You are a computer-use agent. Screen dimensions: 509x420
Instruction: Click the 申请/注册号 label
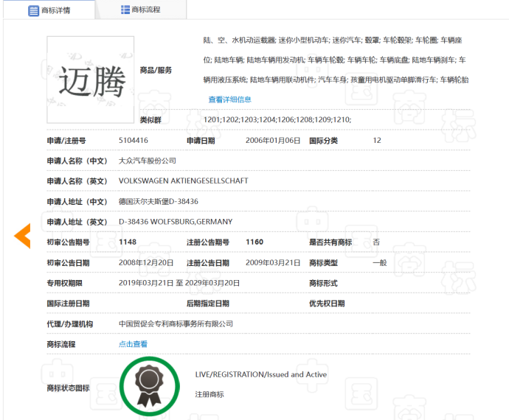point(66,141)
